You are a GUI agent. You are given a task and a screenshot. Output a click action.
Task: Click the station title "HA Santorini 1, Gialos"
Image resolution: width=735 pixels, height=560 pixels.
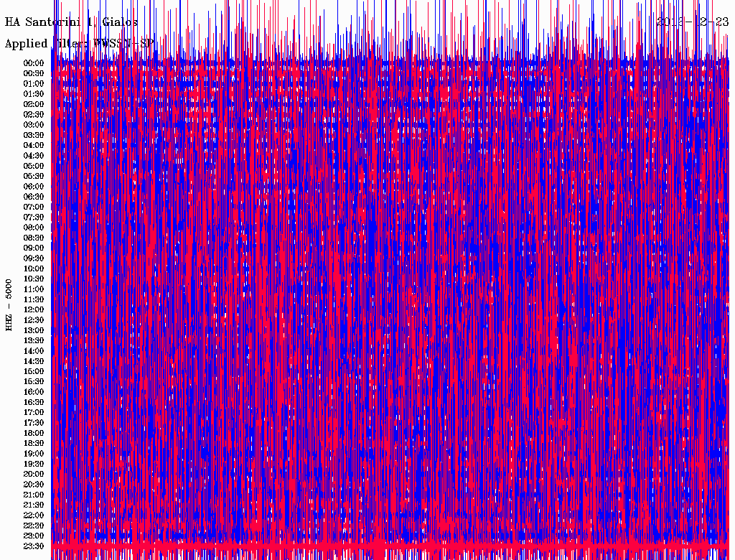pos(71,22)
